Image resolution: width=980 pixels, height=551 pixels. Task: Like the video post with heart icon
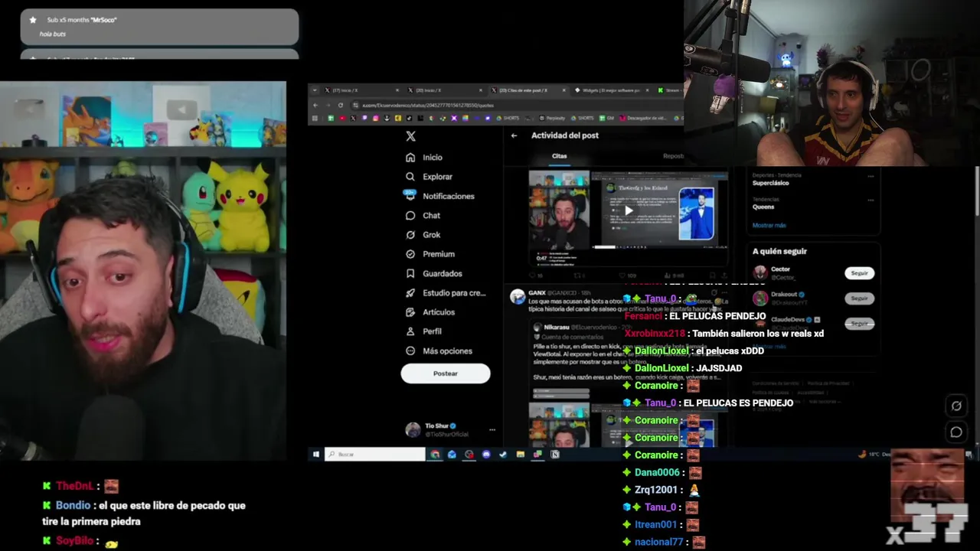click(622, 275)
